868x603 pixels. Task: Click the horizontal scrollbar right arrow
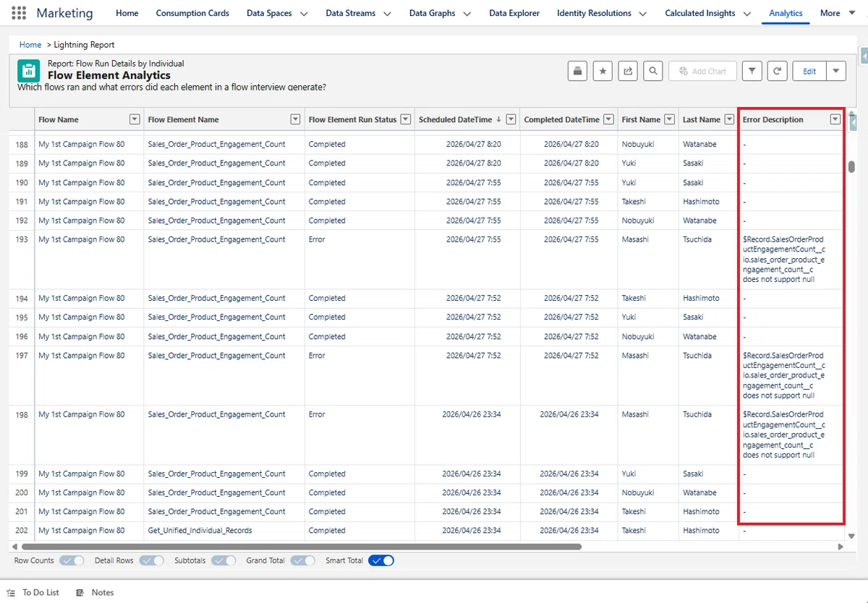click(840, 547)
